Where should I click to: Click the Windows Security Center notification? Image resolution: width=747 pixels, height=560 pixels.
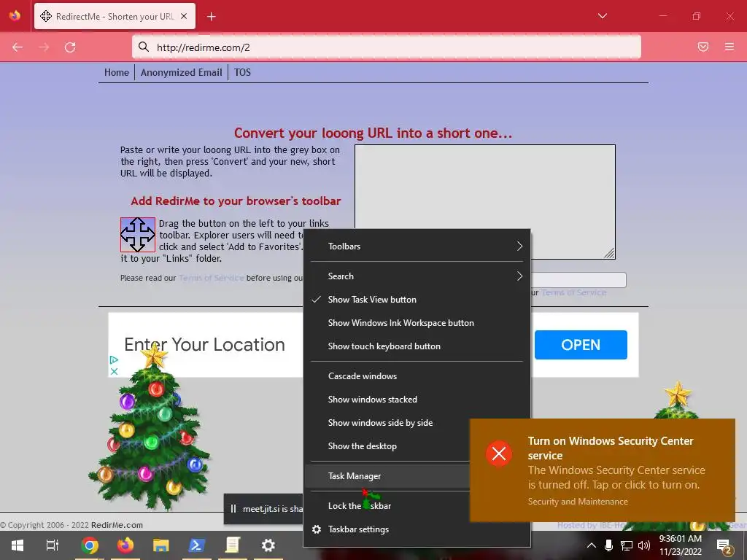[x=603, y=470]
